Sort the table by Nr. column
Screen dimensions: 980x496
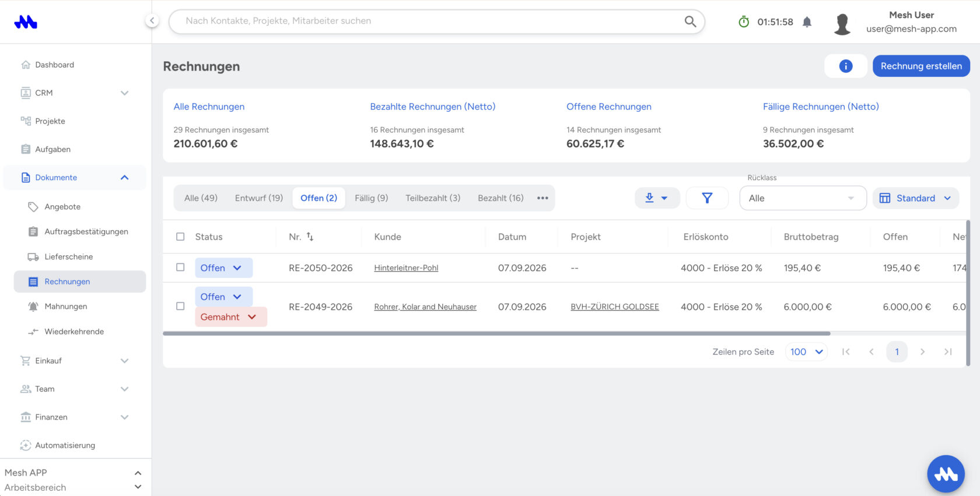pyautogui.click(x=310, y=237)
